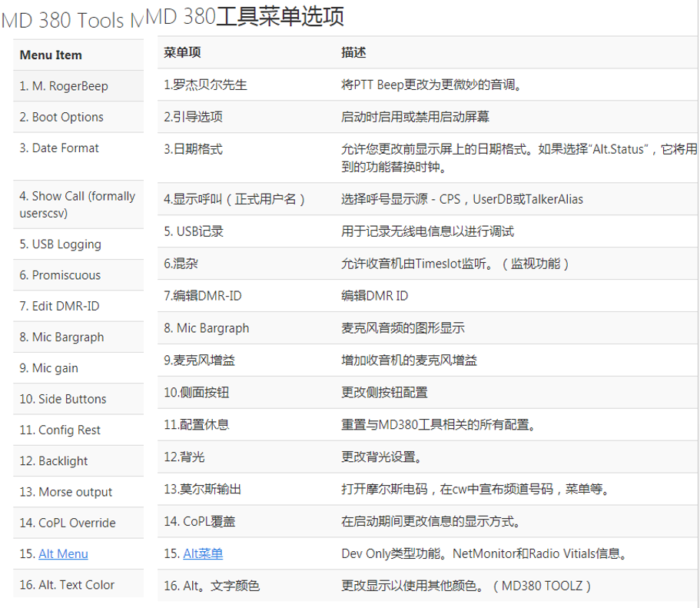Click the '菜单项' column header
This screenshot has width=700, height=608.
[183, 52]
